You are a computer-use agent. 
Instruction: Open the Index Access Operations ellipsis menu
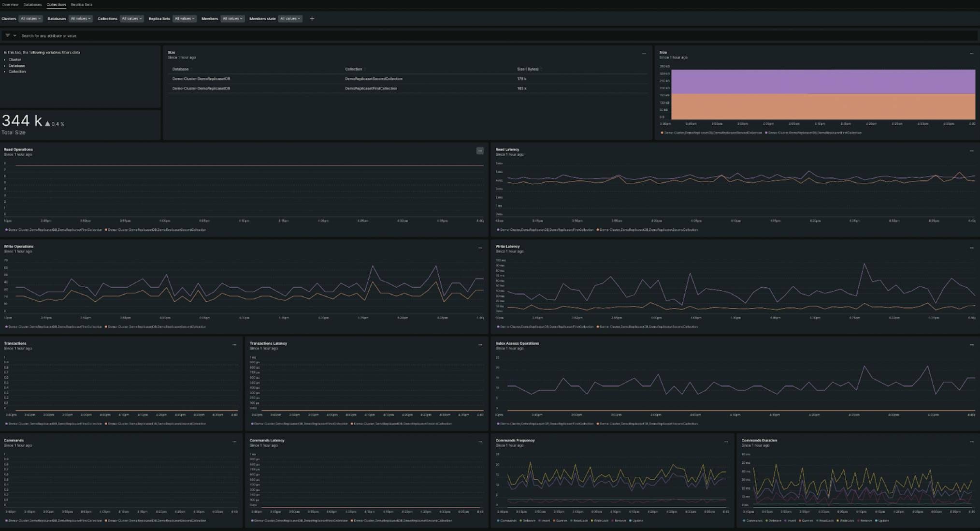[x=971, y=345]
